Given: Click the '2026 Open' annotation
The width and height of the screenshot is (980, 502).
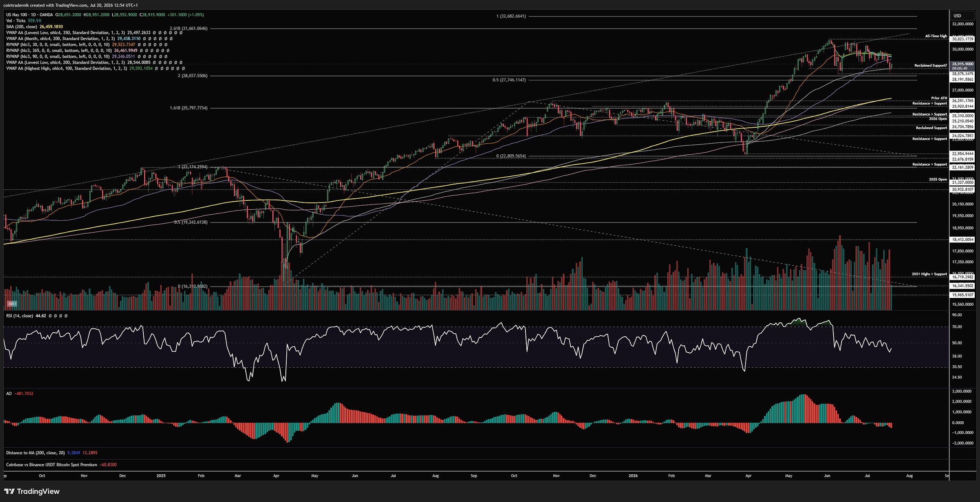Looking at the screenshot, I should [x=938, y=119].
